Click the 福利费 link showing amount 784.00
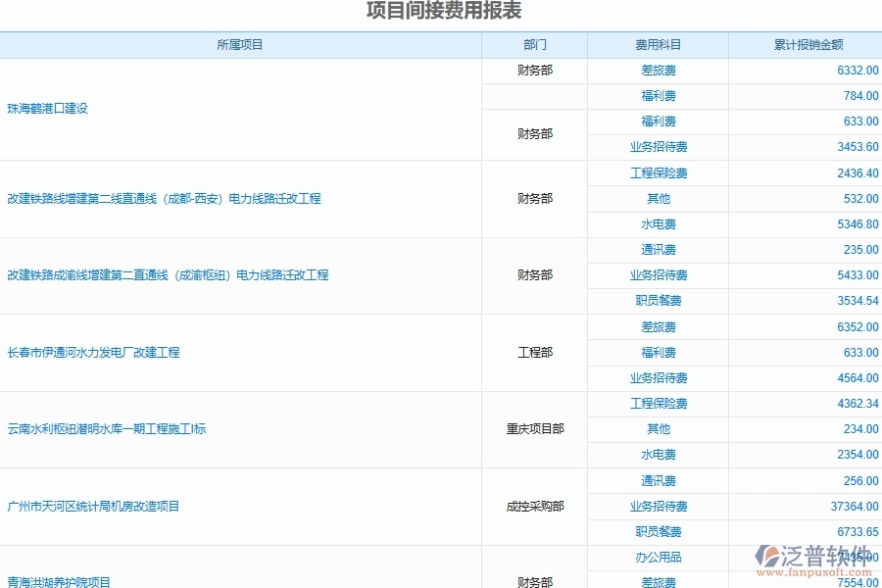 coord(658,95)
